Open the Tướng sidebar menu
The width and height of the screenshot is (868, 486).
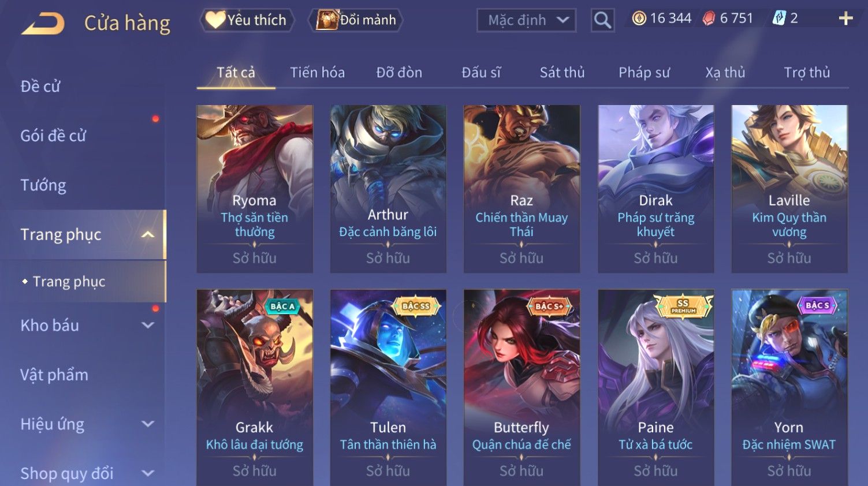43,185
